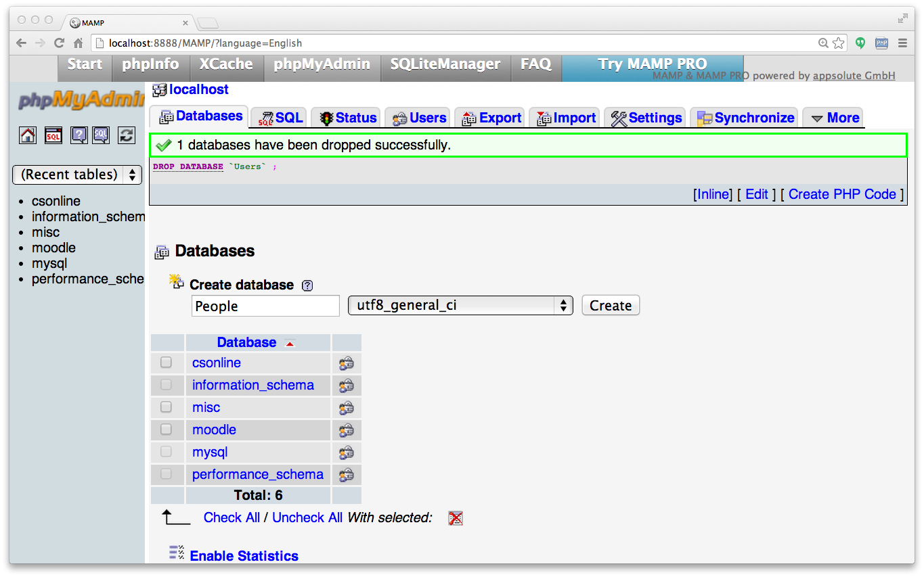Viewport: 924px width, 577px height.
Task: Open phpMyAdmin documentation icon
Action: 79,135
